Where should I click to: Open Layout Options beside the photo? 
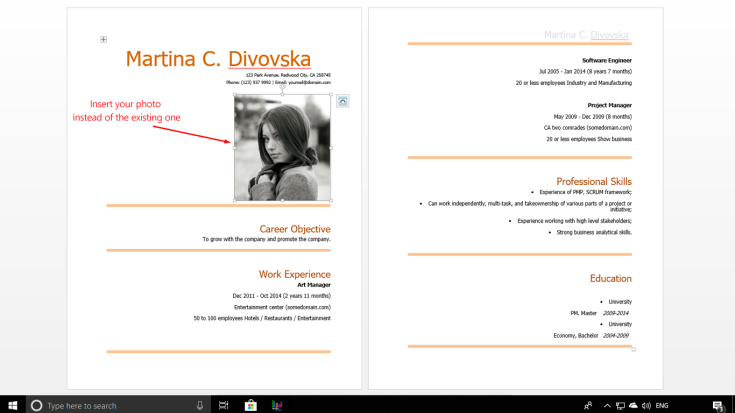pos(342,101)
